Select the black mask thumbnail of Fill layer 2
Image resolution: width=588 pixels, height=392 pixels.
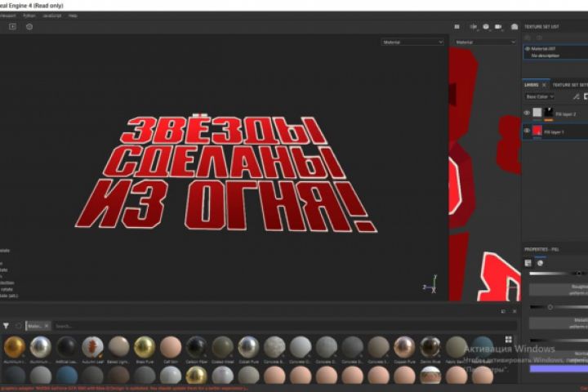pyautogui.click(x=549, y=113)
